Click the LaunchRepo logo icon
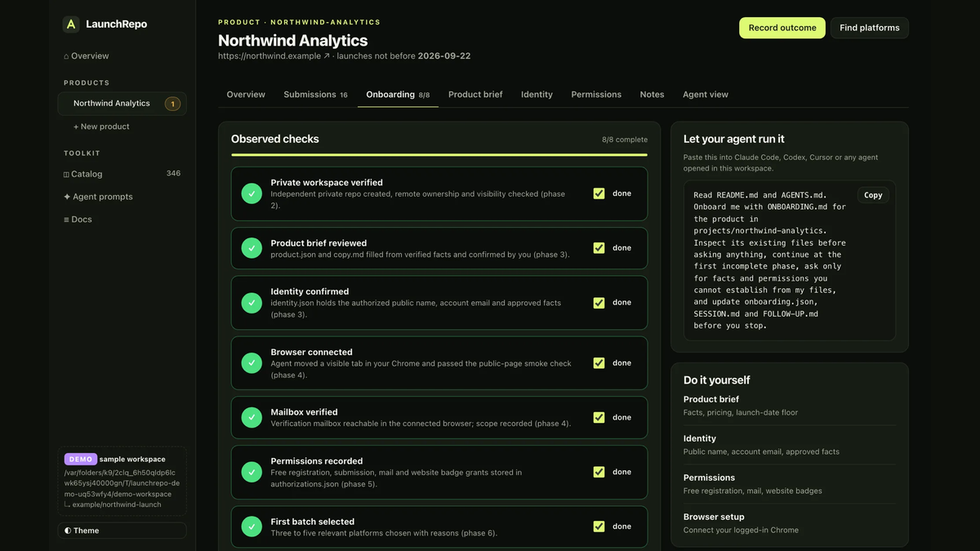This screenshot has height=551, width=980. point(71,24)
